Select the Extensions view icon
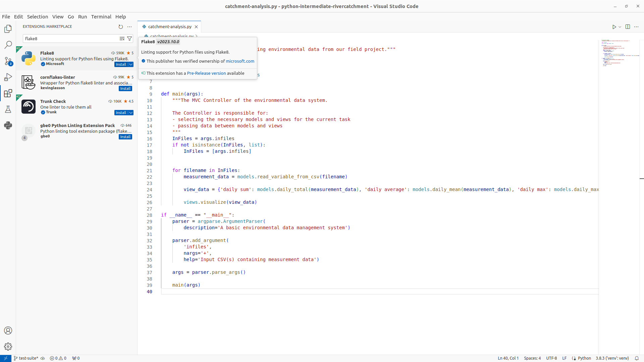Screen dimensions: 644x362 pyautogui.click(x=8, y=93)
